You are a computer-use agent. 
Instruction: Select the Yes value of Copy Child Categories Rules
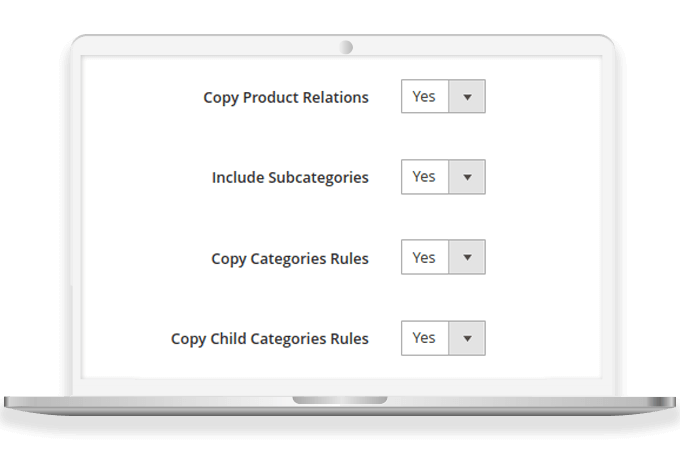coord(425,338)
